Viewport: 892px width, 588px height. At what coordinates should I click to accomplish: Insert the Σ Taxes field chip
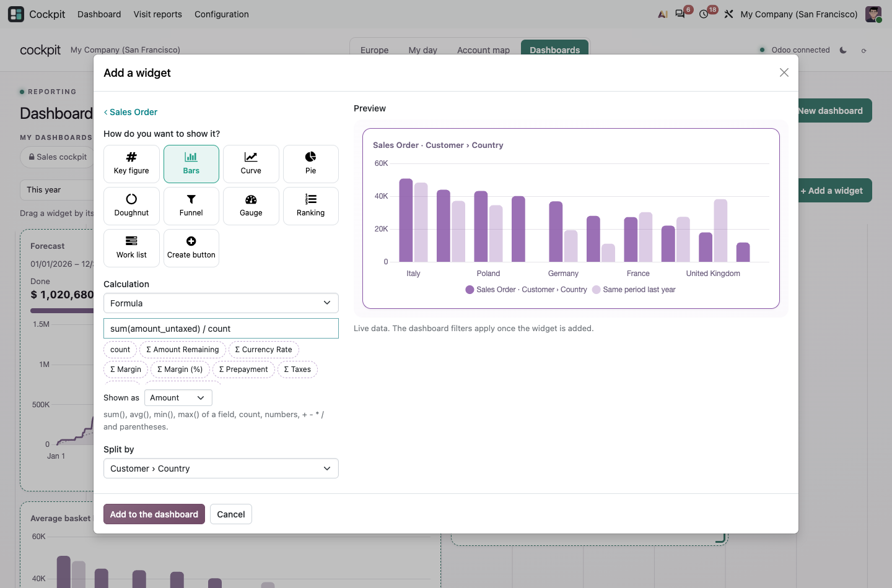pyautogui.click(x=297, y=370)
